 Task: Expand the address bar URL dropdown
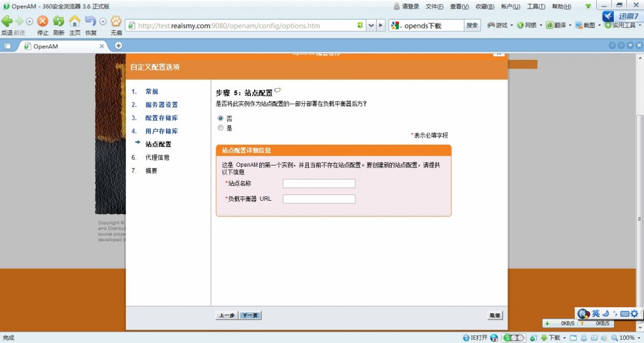[x=371, y=25]
